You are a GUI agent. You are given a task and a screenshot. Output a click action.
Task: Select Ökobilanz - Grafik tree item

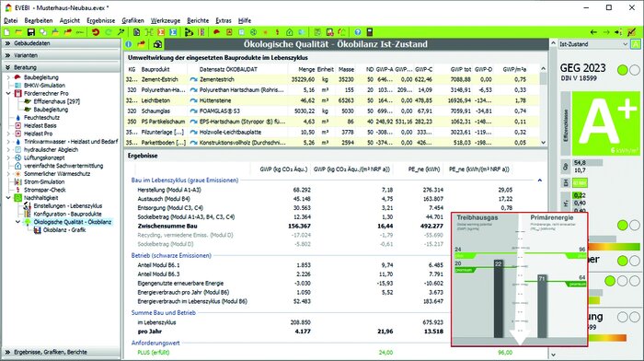point(64,230)
